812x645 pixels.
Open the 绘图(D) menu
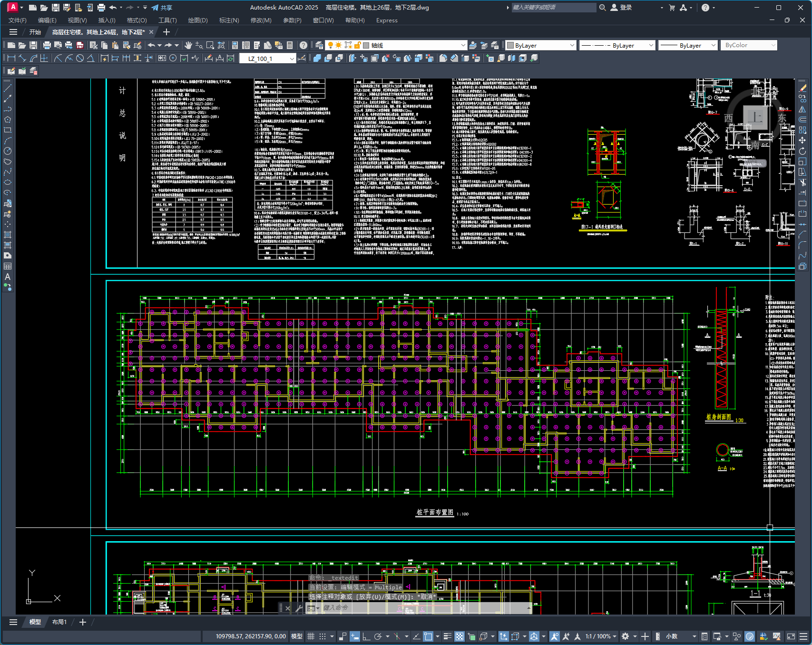coord(198,20)
